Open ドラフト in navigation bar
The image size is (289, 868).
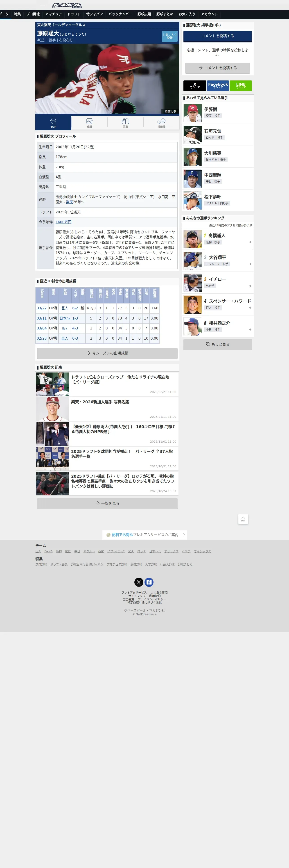pyautogui.click(x=74, y=14)
